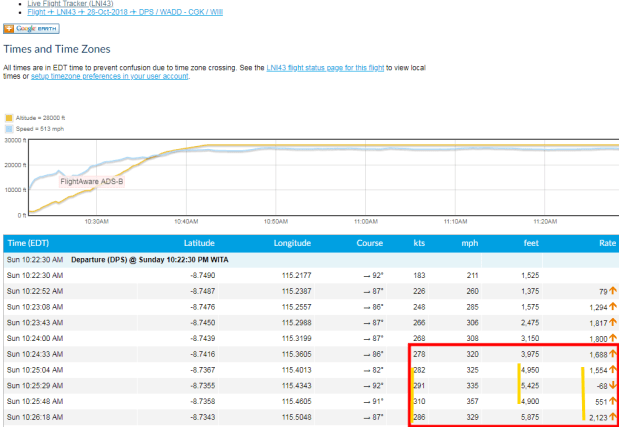
Task: Click the Latitude column header
Action: click(x=199, y=243)
